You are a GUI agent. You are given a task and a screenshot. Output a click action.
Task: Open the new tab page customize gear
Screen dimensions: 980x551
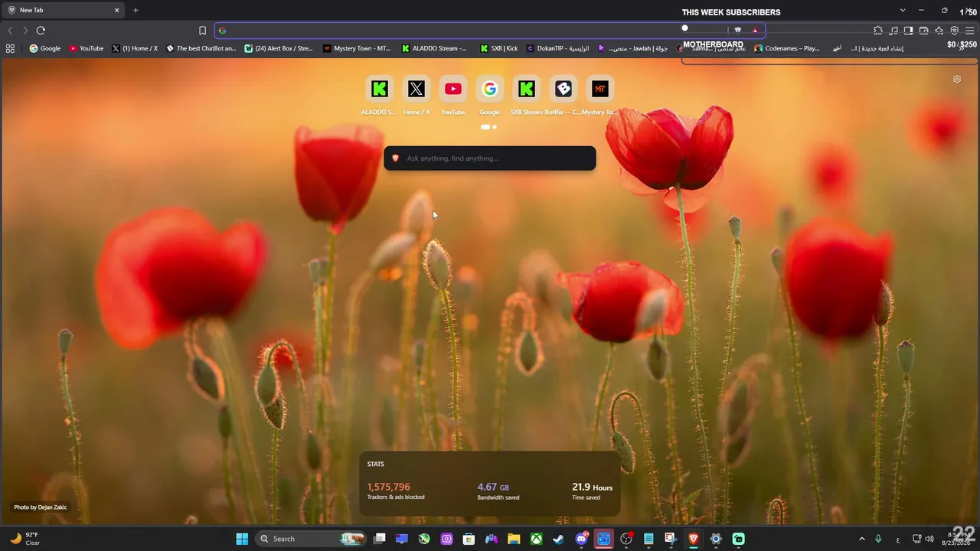(956, 79)
